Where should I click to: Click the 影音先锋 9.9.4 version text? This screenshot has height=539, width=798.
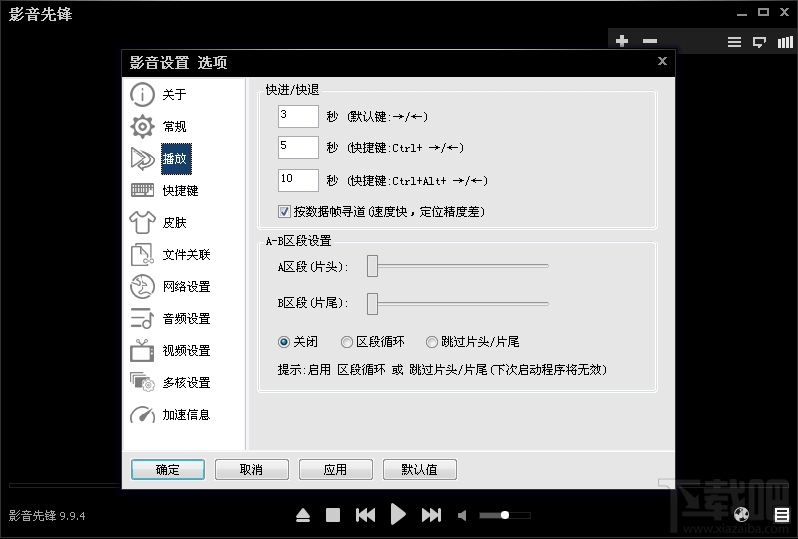(x=47, y=516)
